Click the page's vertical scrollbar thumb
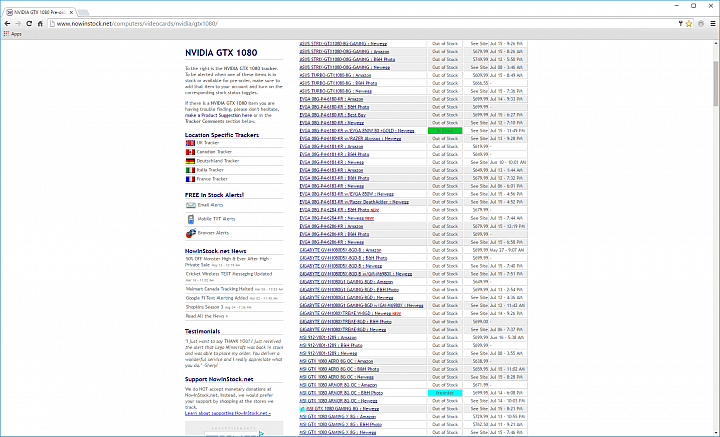Viewport: 720px width, 437px height. click(716, 84)
